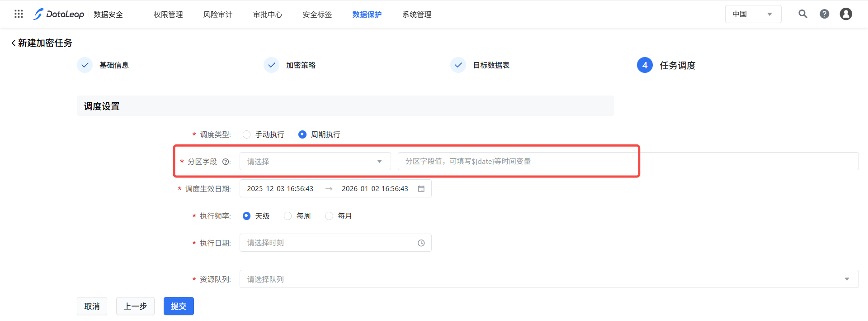Open 安全标签 menu
868x321 pixels.
pyautogui.click(x=317, y=14)
